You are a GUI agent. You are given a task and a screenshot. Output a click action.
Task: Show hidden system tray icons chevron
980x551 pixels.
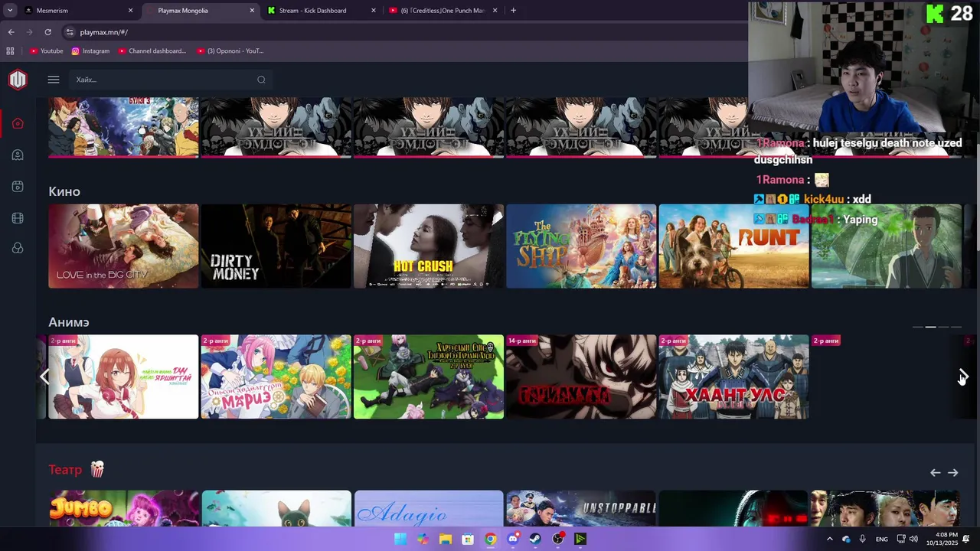coord(829,539)
